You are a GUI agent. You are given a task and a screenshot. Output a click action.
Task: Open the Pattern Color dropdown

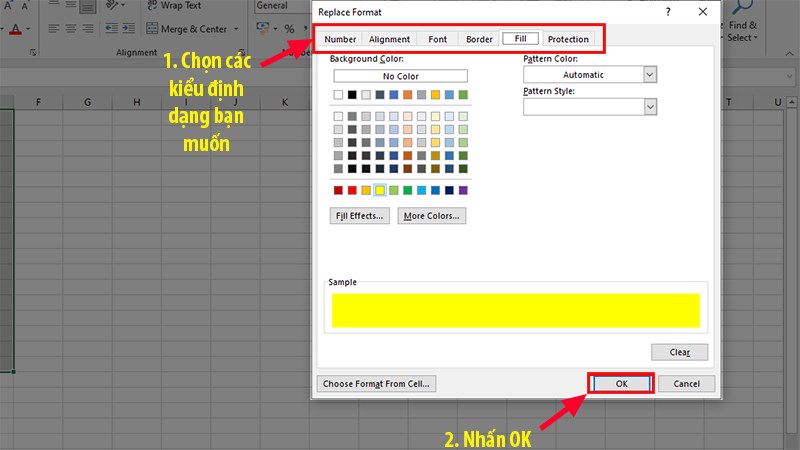point(649,75)
